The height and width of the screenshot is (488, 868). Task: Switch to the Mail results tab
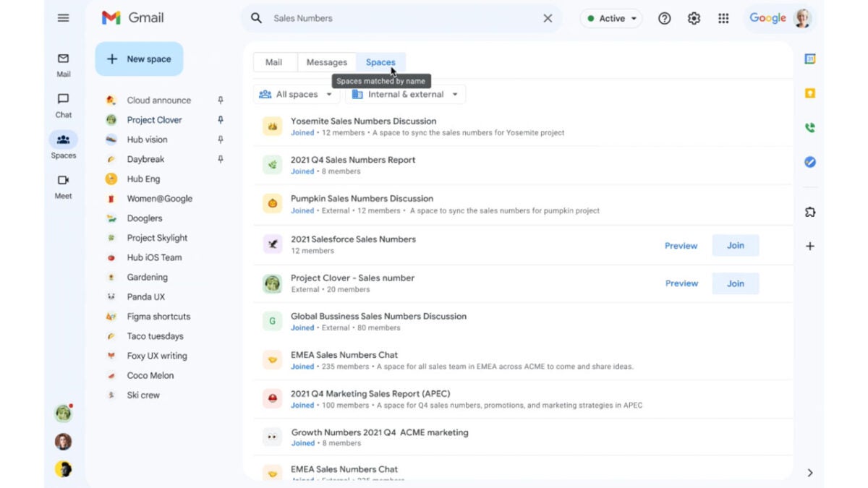tap(274, 62)
